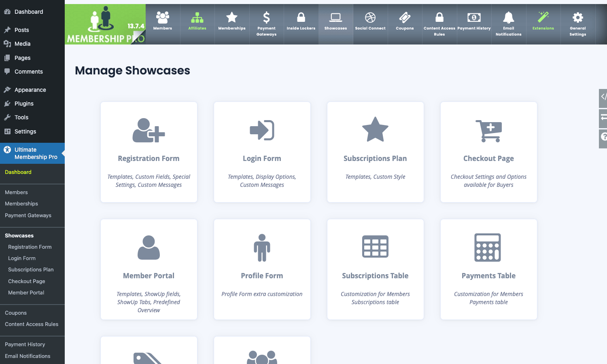Click the middle floating side panel icon
Image resolution: width=607 pixels, height=364 pixels.
point(603,118)
